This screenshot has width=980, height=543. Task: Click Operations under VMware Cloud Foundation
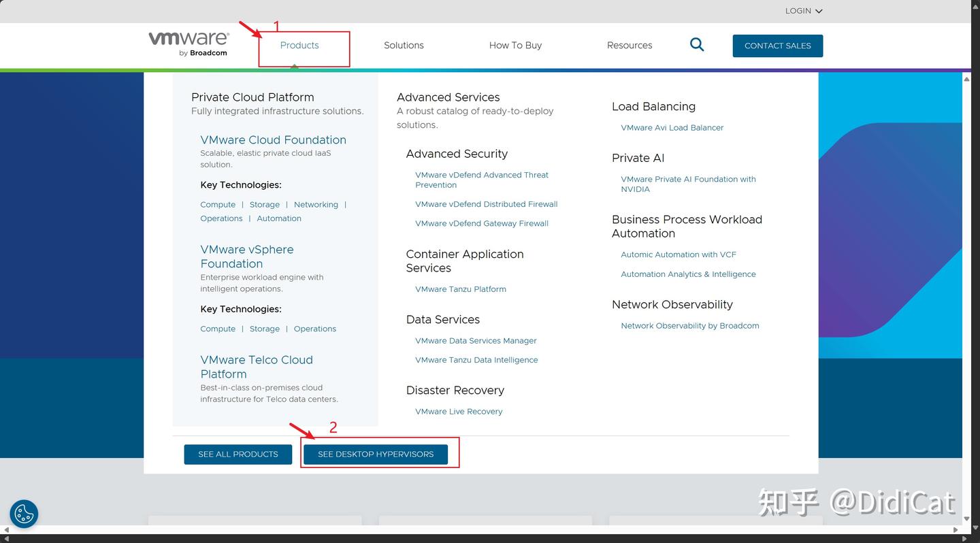coord(221,218)
